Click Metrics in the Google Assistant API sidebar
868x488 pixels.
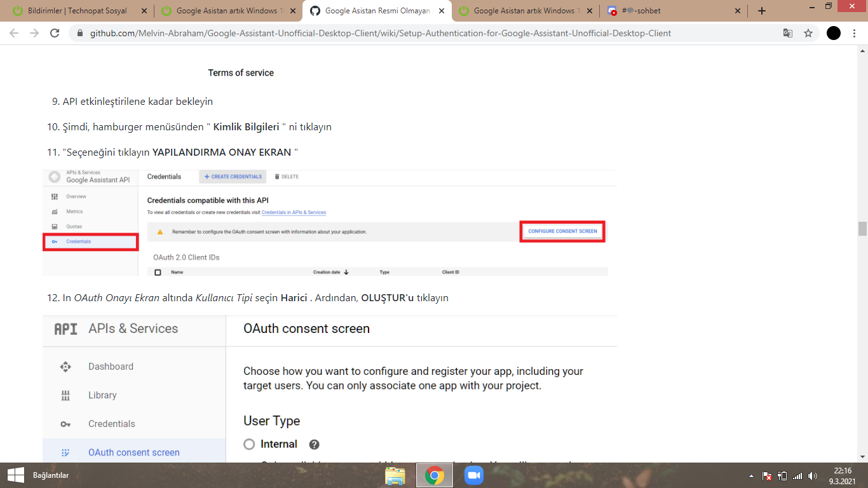point(75,212)
